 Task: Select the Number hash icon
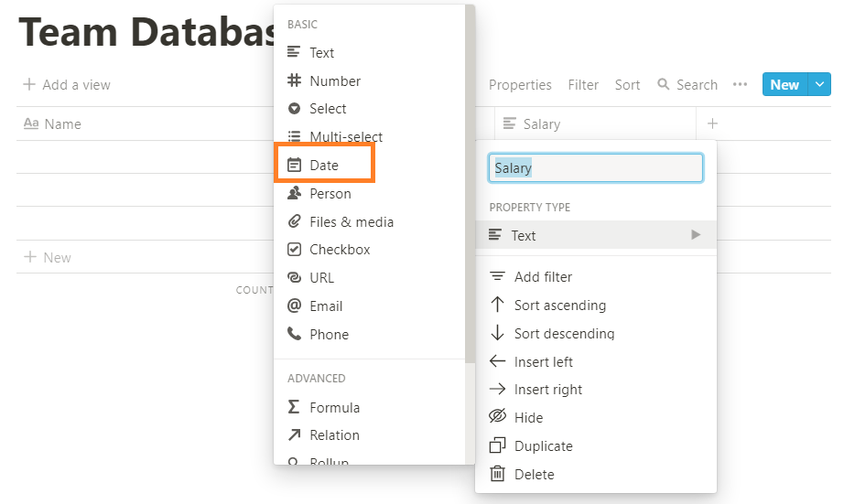click(294, 80)
